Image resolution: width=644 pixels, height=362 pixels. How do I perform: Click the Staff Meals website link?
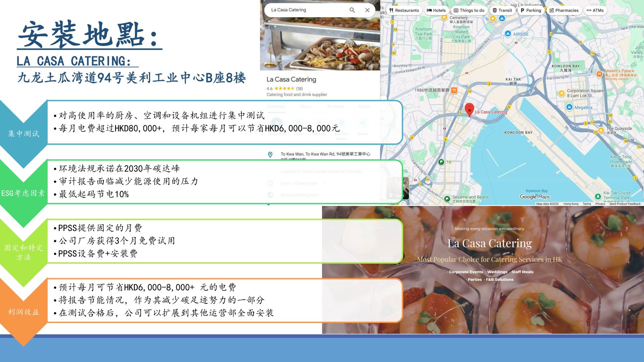point(522,272)
